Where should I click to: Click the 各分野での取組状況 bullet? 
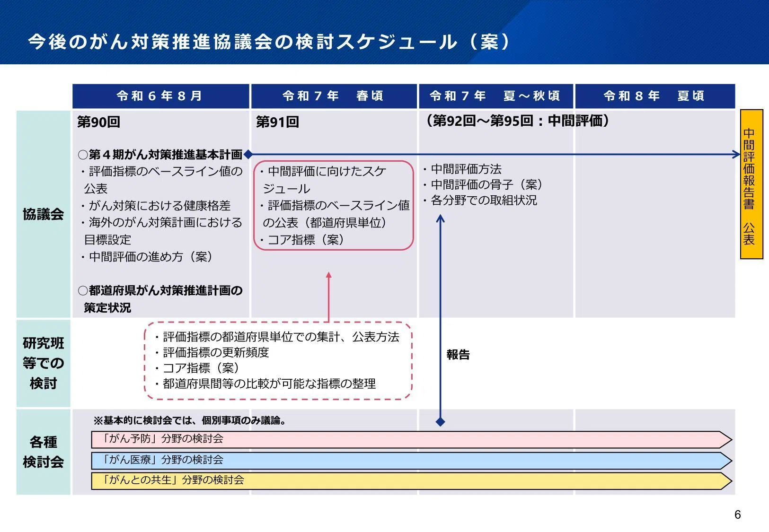point(479,200)
